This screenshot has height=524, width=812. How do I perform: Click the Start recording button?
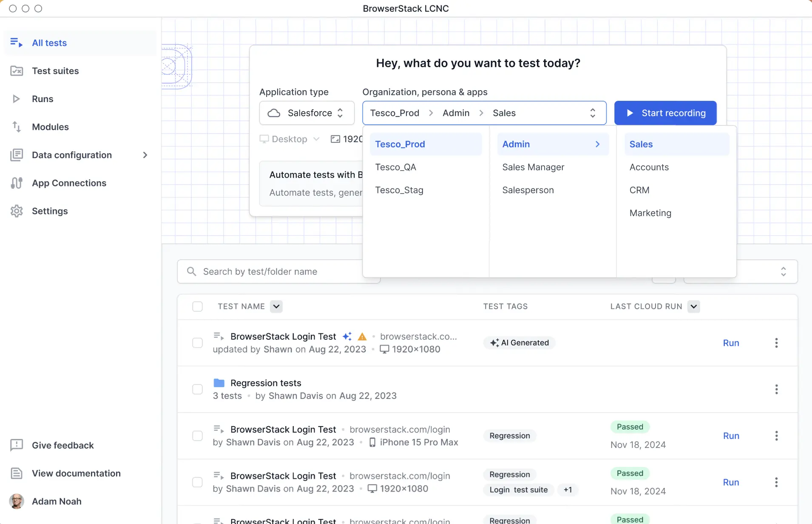pyautogui.click(x=665, y=113)
